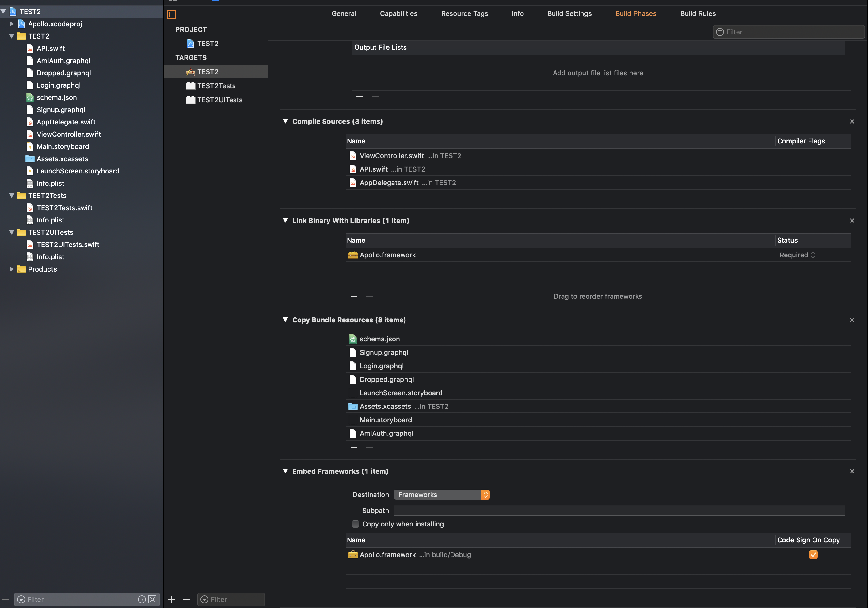The width and height of the screenshot is (868, 608).
Task: Remove the Link Binary With Libraries phase
Action: tap(852, 220)
